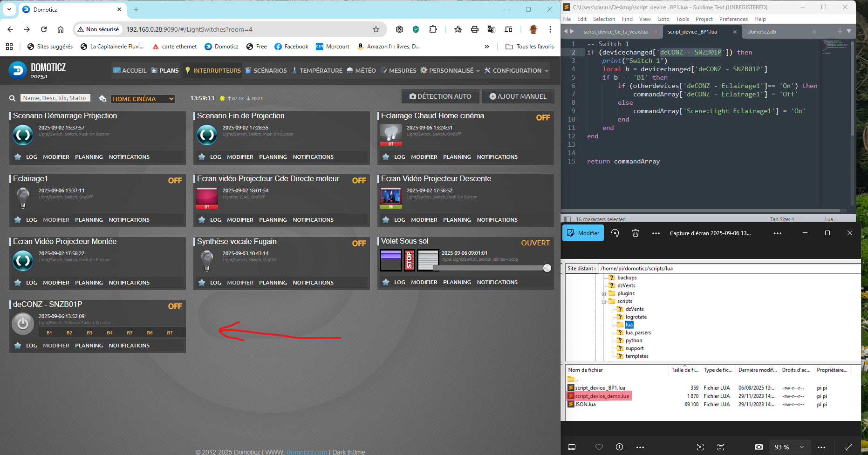Open Sublime Text Tools menu
The width and height of the screenshot is (868, 455).
(683, 19)
